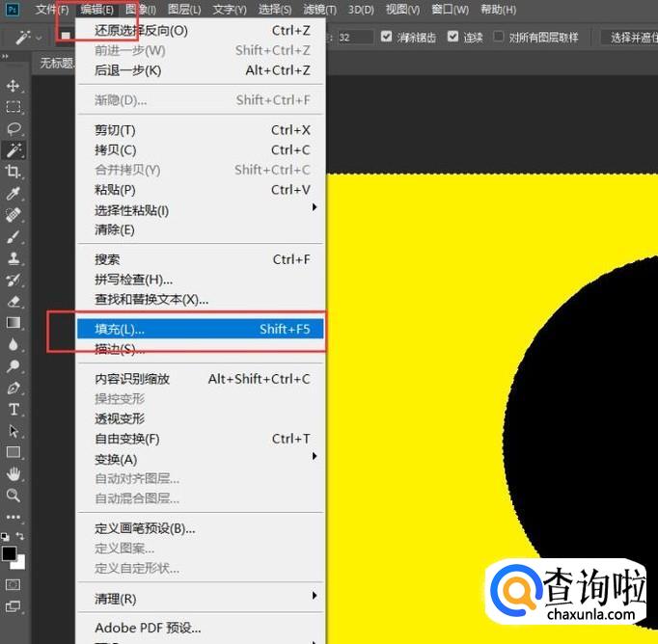Choose Step Backward (后退一步) item

pyautogui.click(x=200, y=70)
